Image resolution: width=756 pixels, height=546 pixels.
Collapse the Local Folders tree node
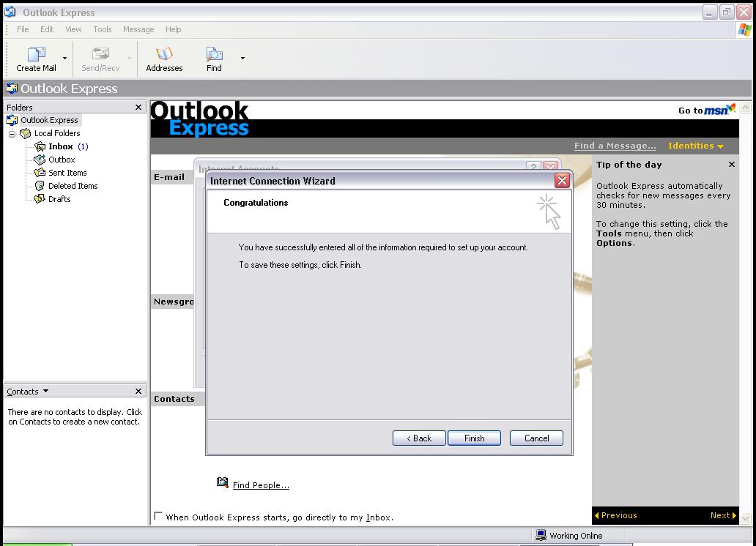(12, 133)
